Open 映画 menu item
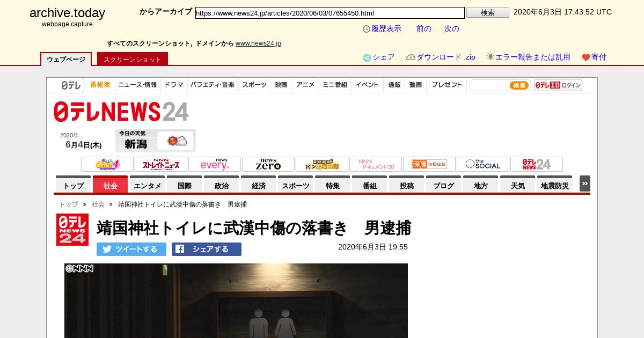Image resolution: width=644 pixels, height=338 pixels. pos(281,85)
